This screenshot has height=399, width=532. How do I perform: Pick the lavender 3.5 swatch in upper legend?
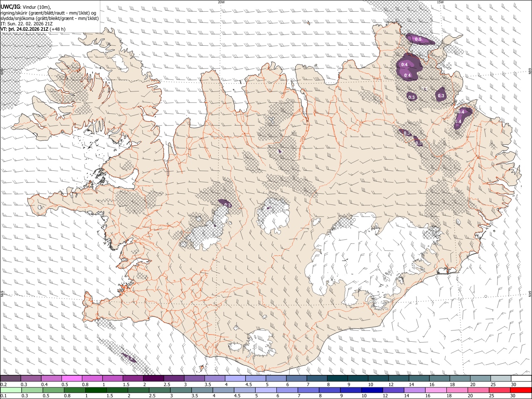(215, 379)
